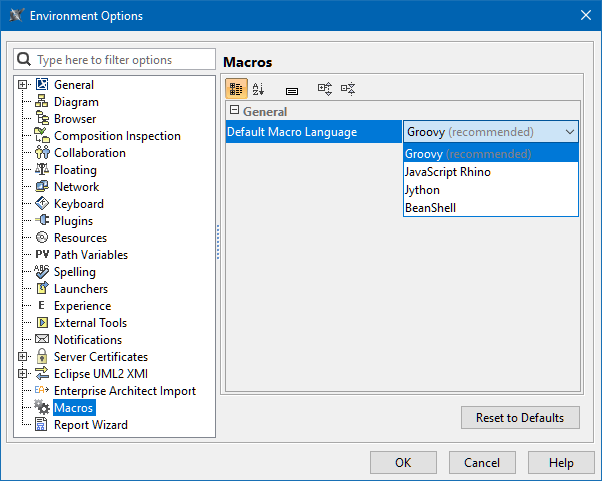
Task: Choose Jython from the language list
Action: pos(491,190)
